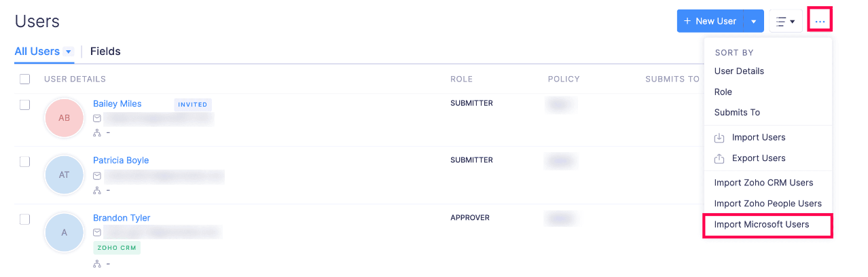The image size is (868, 277).
Task: Switch to the Fields tab
Action: pyautogui.click(x=105, y=51)
